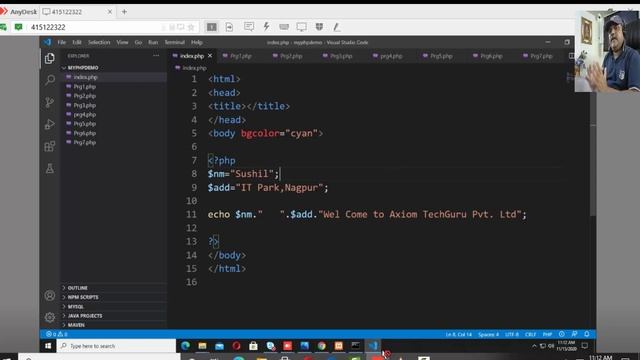Open Chrome from the remote taskbar
The width and height of the screenshot is (640, 360).
click(x=322, y=346)
